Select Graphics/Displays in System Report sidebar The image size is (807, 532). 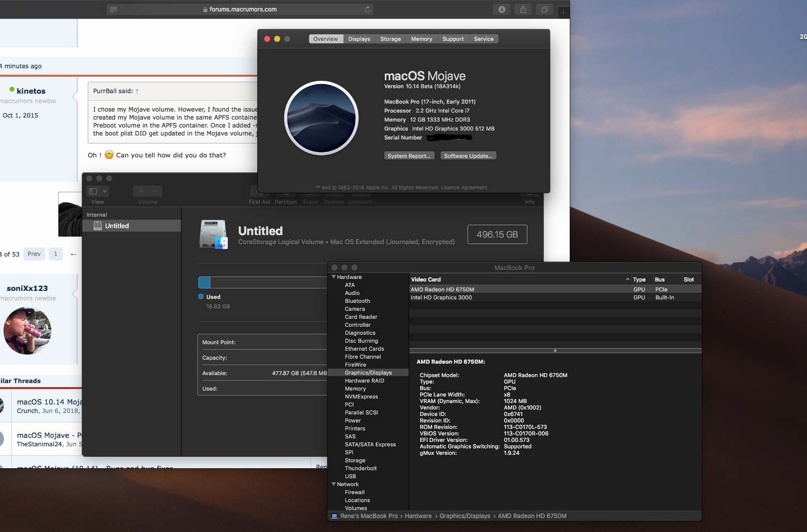368,373
